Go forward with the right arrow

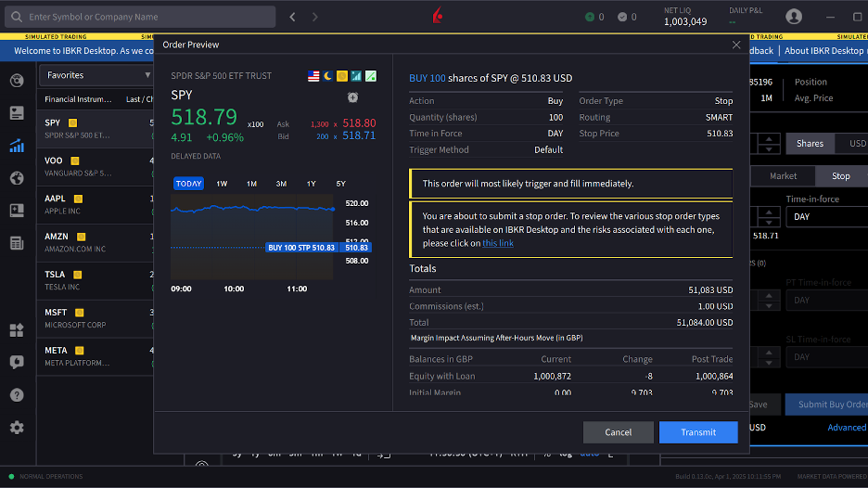(315, 18)
